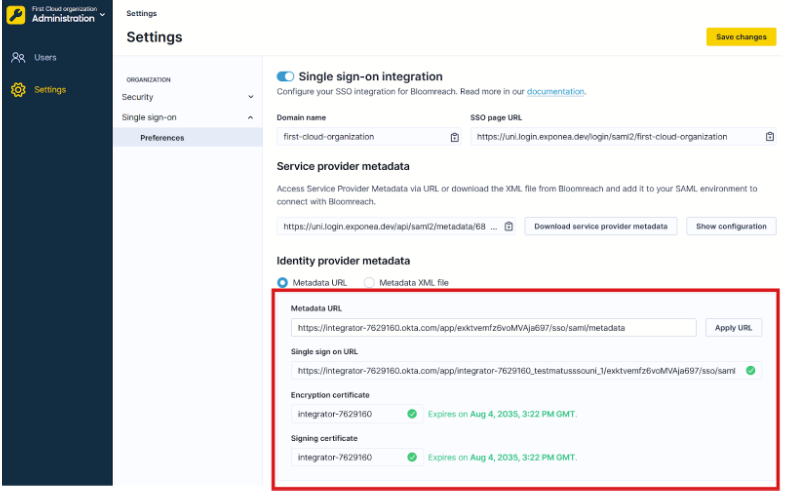The image size is (789, 493).
Task: Click the service provider metadata URL field
Action: (x=396, y=227)
